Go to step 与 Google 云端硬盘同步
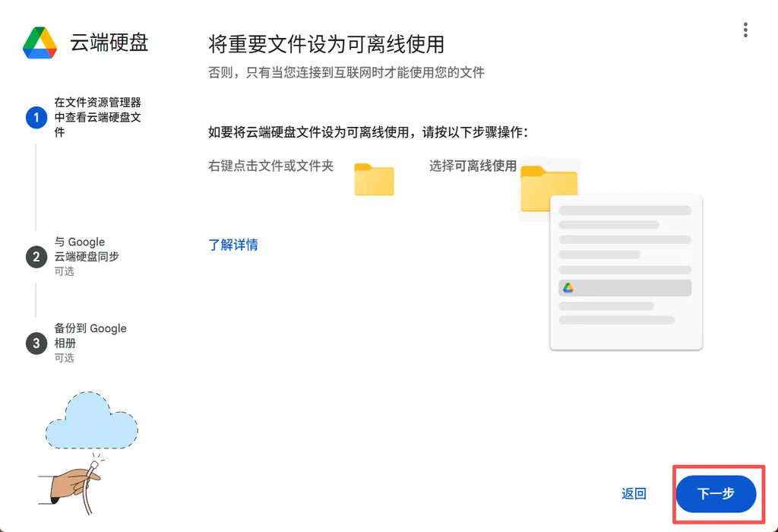 (86, 249)
